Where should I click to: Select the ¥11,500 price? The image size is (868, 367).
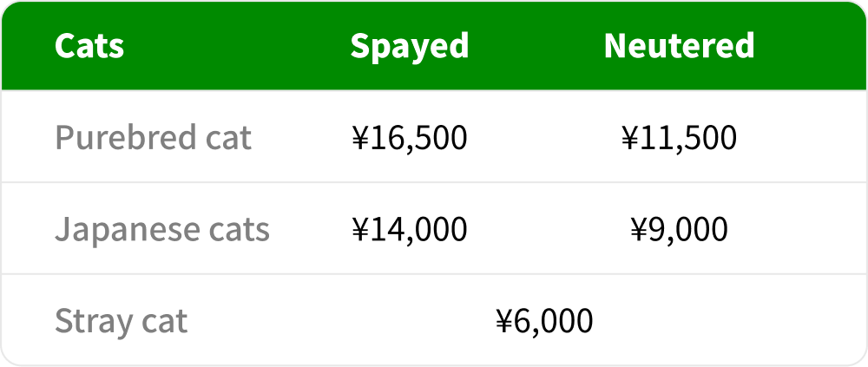[679, 137]
